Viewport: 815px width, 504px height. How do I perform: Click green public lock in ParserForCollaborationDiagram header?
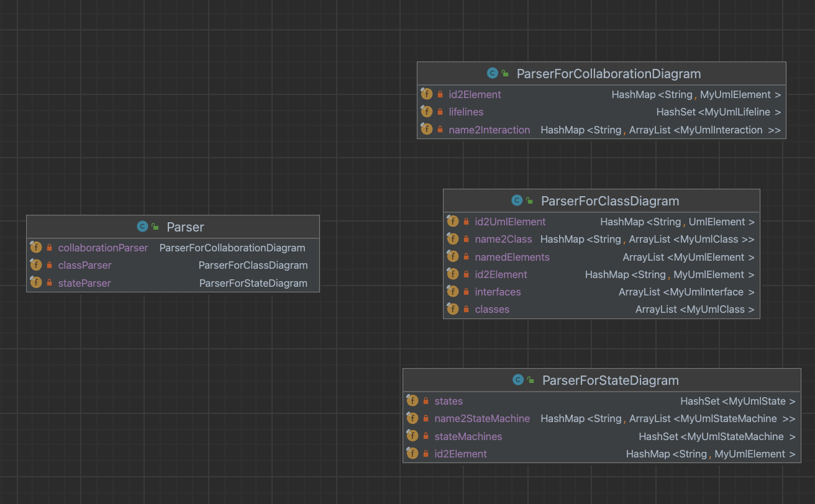pyautogui.click(x=506, y=73)
